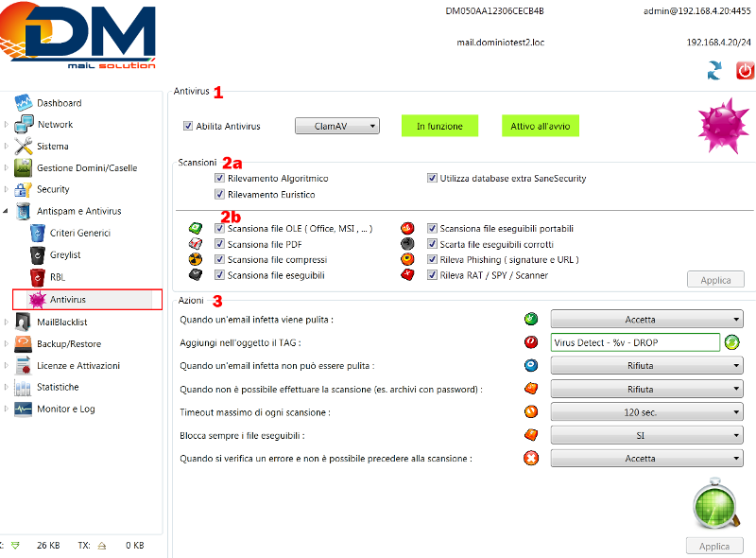
Task: Open the Blocca sempre i file eseguibili dropdown
Action: (646, 435)
